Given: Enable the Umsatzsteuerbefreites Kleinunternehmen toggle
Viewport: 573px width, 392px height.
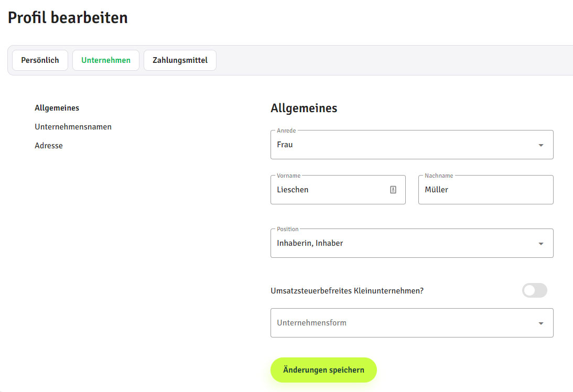Looking at the screenshot, I should [x=534, y=290].
